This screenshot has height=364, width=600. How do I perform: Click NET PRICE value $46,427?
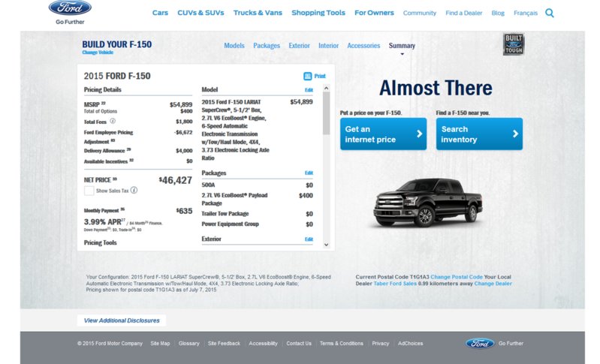176,180
